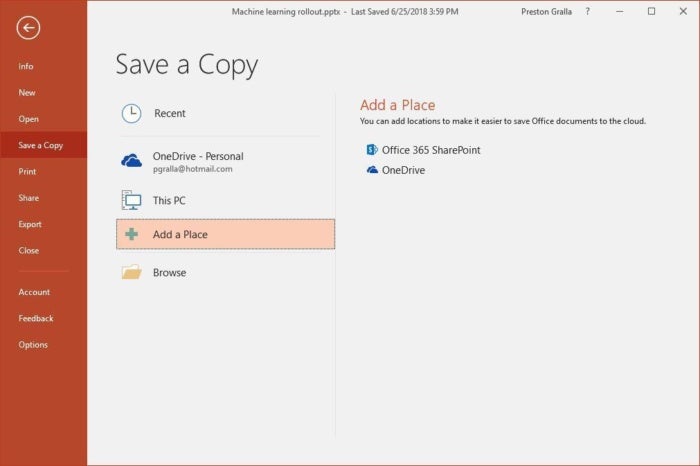Screen dimensions: 700x466
Task: Click the OneDrive cloud icon under Add a Place
Action: pos(372,170)
